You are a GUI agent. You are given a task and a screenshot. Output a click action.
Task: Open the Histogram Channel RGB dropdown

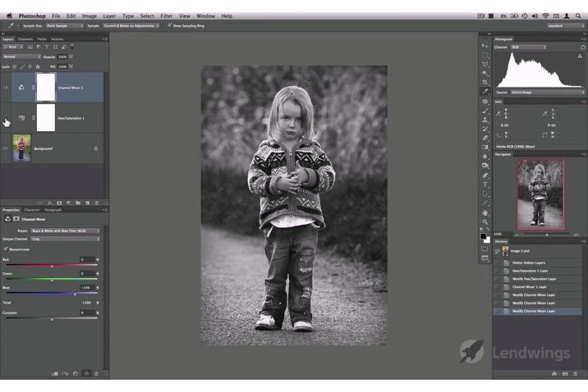(x=529, y=47)
